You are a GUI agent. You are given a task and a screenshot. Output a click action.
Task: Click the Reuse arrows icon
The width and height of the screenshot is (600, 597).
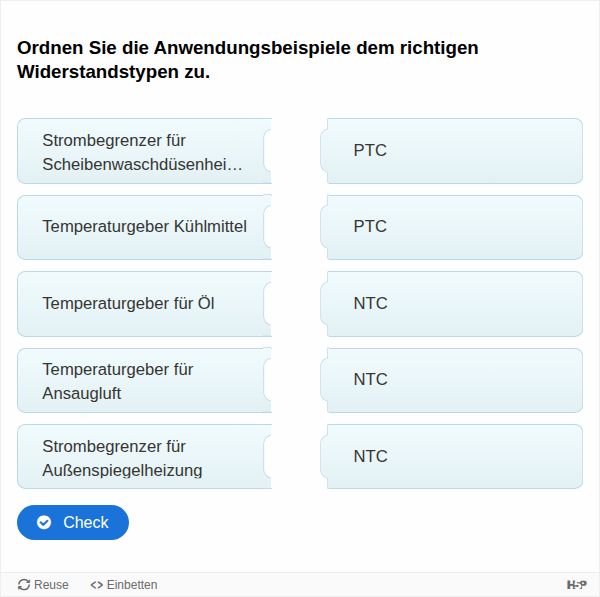pyautogui.click(x=24, y=585)
